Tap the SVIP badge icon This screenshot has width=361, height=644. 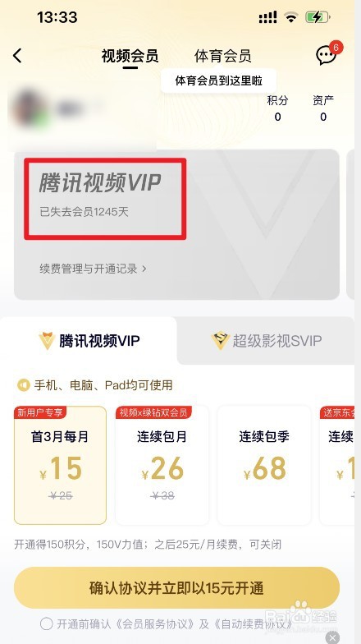point(220,341)
